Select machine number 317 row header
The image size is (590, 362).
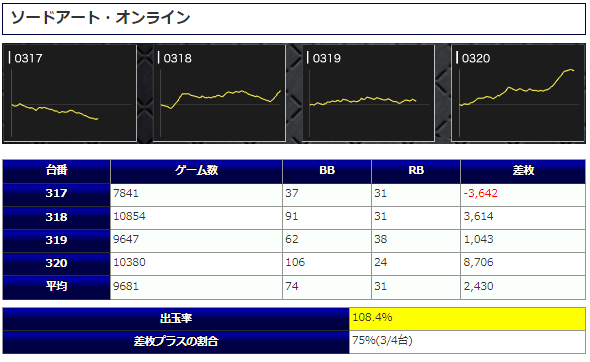tap(56, 195)
